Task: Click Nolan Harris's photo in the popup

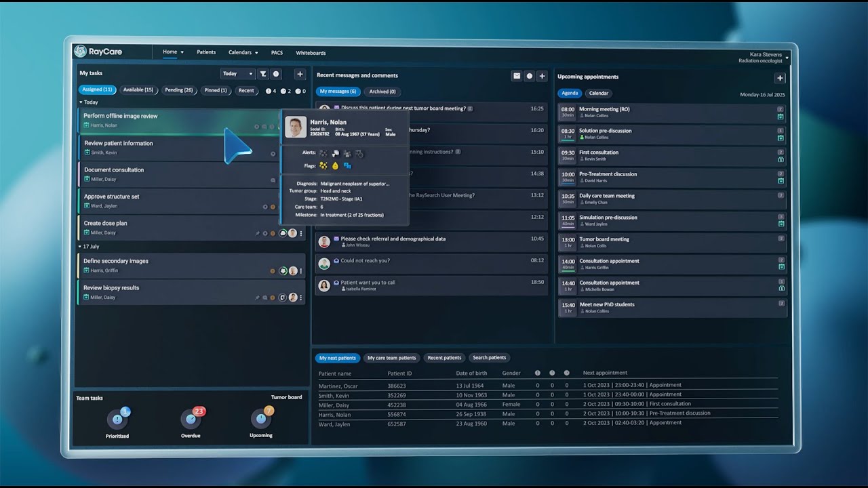Action: pos(296,127)
